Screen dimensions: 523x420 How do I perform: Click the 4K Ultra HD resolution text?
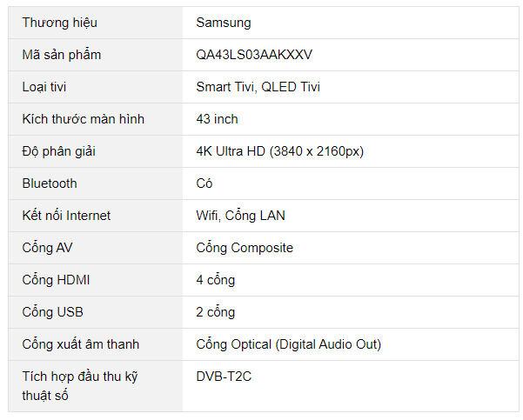(x=279, y=151)
